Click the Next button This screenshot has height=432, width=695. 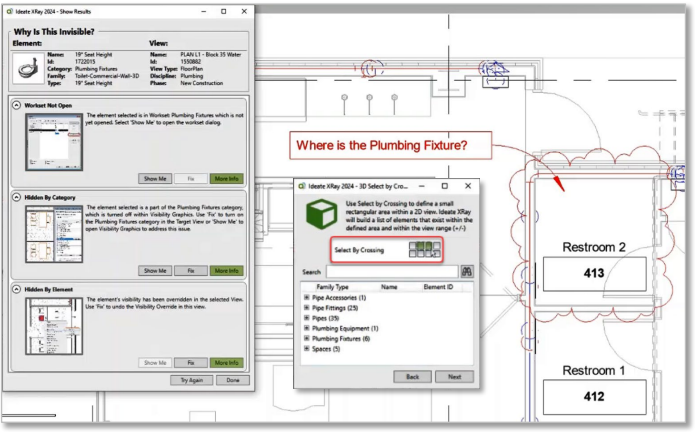pyautogui.click(x=454, y=377)
